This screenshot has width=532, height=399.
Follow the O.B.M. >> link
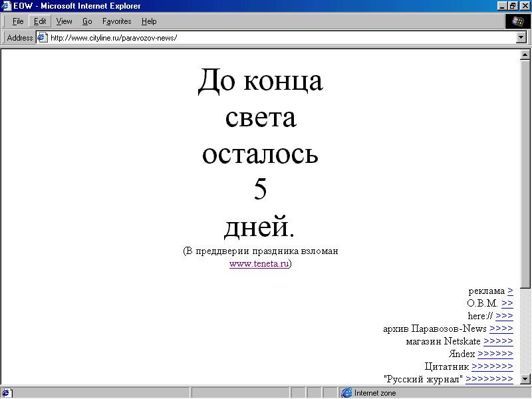(x=507, y=303)
